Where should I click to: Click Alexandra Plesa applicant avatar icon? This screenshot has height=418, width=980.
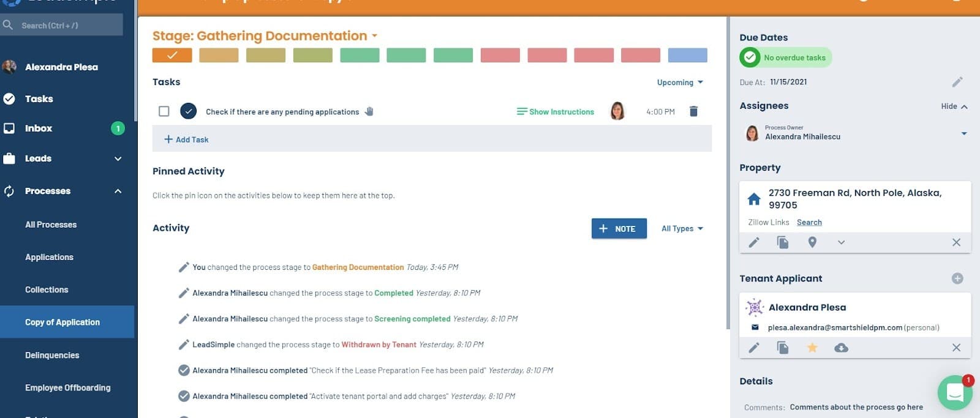[755, 307]
